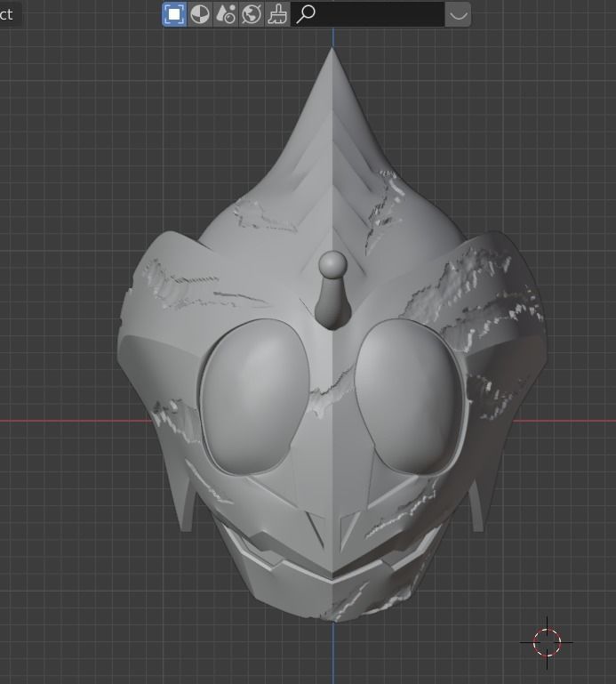Viewport: 616px width, 684px height.
Task: Click the globe world icon
Action: pyautogui.click(x=252, y=14)
